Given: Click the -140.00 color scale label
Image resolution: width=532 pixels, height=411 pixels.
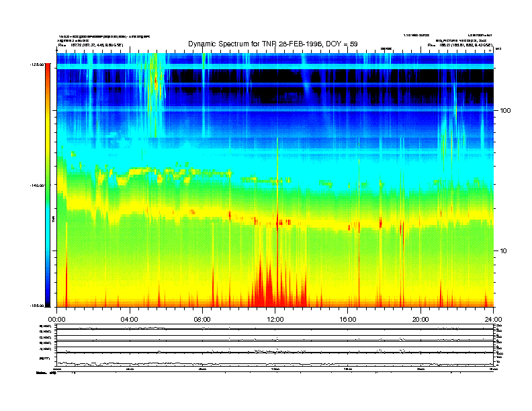Looking at the screenshot, I should 36,185.
